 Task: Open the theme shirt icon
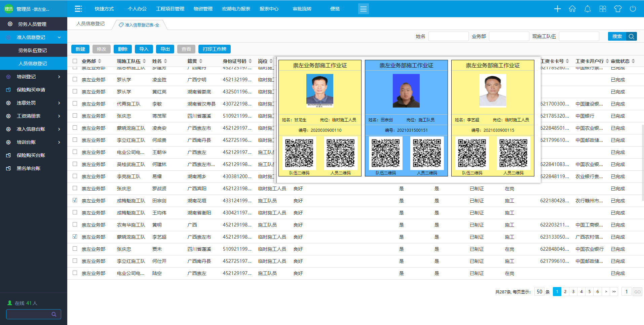618,9
